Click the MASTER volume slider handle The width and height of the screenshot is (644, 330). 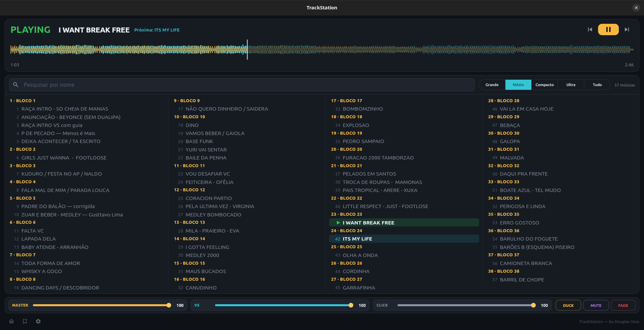click(169, 305)
